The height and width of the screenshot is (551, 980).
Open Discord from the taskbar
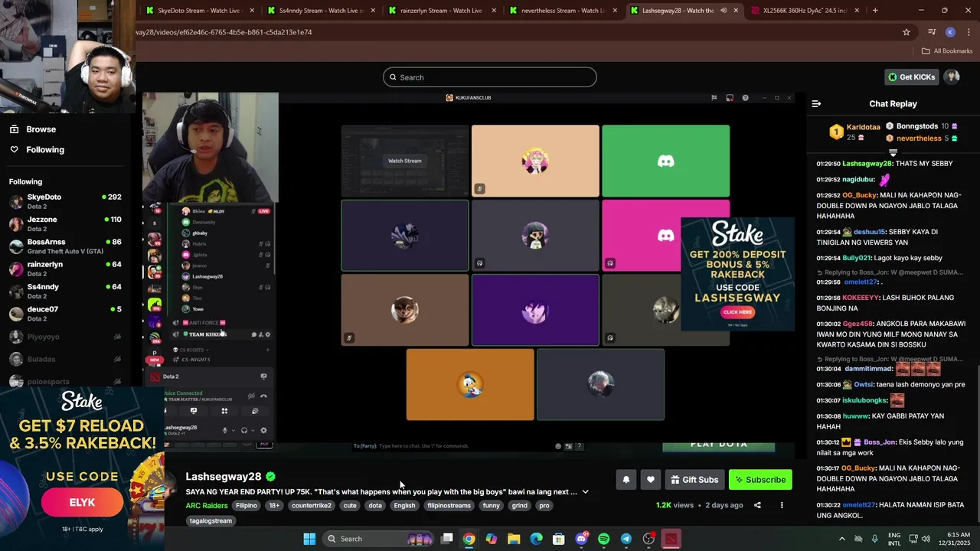(581, 539)
